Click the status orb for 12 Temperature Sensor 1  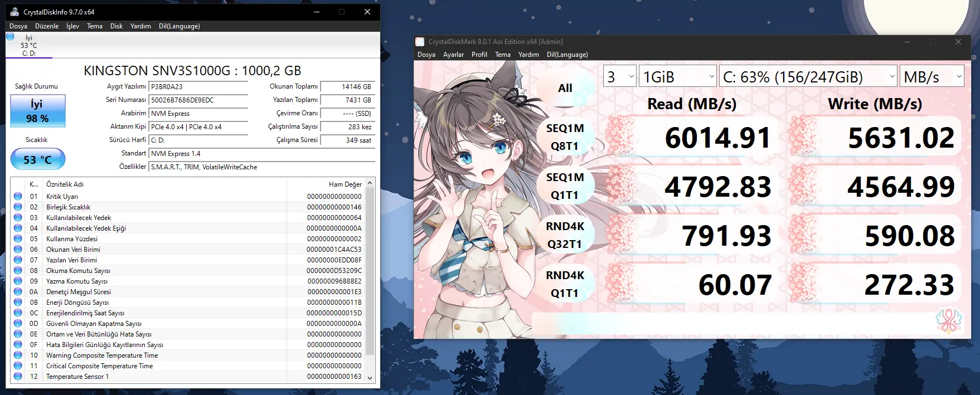click(18, 376)
